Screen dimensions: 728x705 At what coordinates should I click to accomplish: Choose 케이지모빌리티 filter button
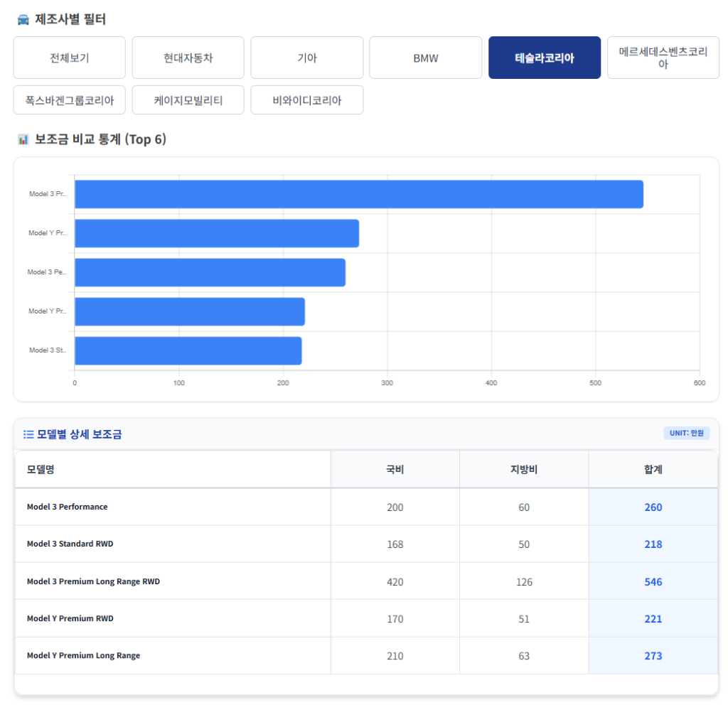pyautogui.click(x=188, y=100)
